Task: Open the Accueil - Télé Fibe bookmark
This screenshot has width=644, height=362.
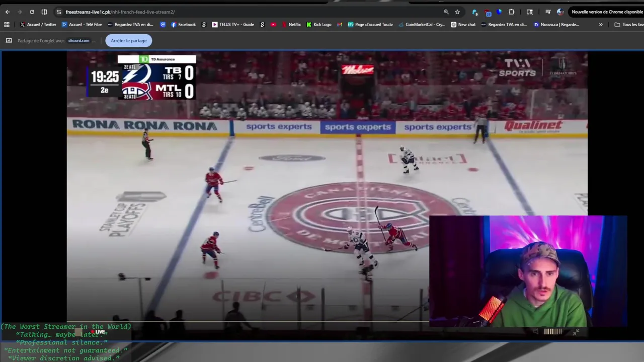Action: point(82,24)
